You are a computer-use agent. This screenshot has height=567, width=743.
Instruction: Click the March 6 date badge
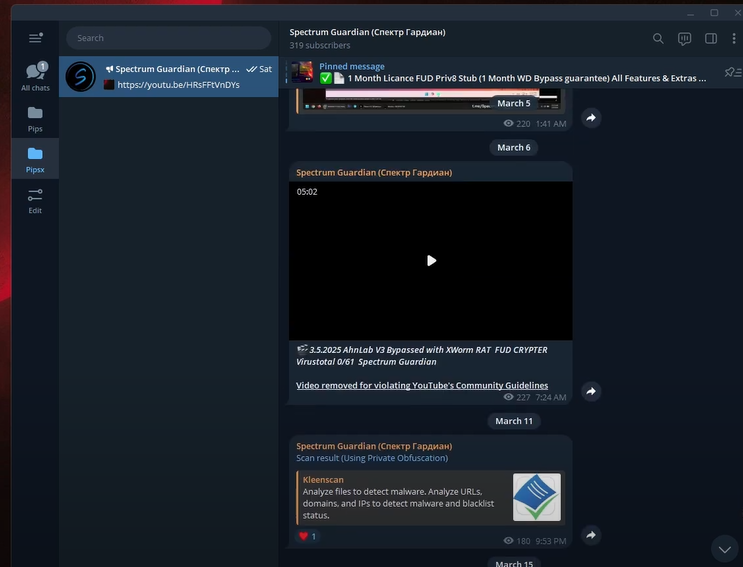point(514,148)
